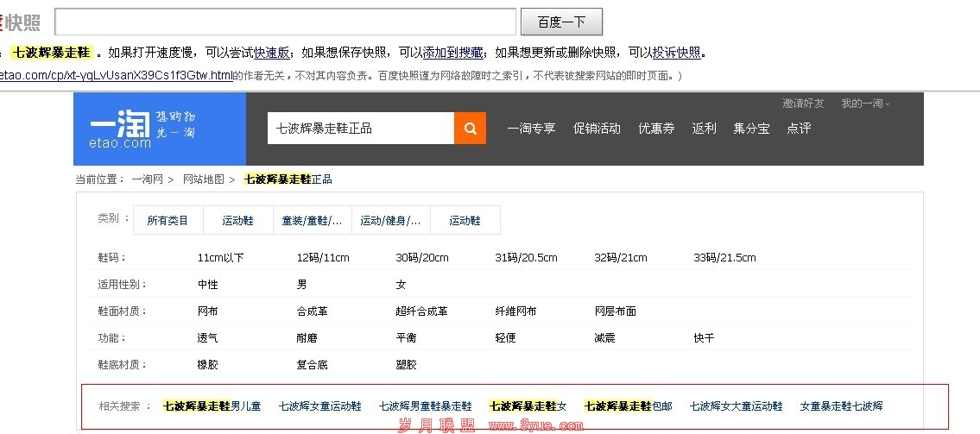Viewport: 980px width, 434px height.
Task: Open the 我的一淘 dropdown menu
Action: click(x=864, y=104)
